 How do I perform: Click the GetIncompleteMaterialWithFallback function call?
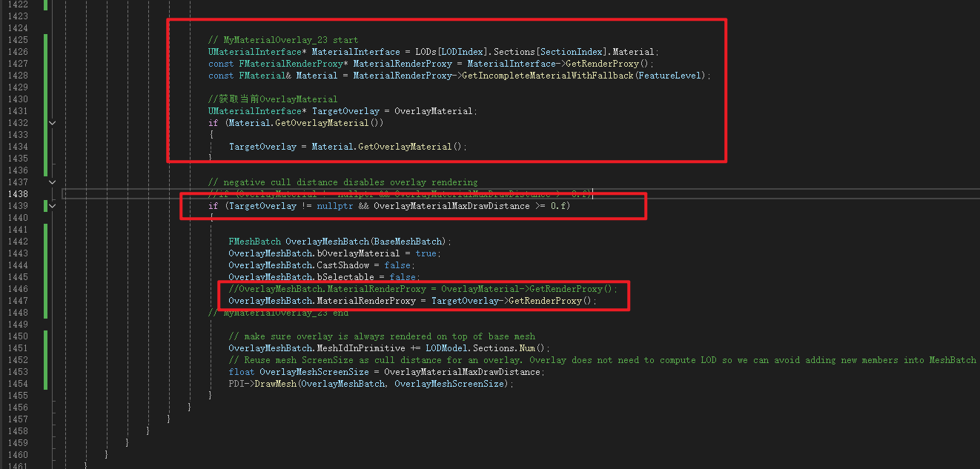coord(548,76)
